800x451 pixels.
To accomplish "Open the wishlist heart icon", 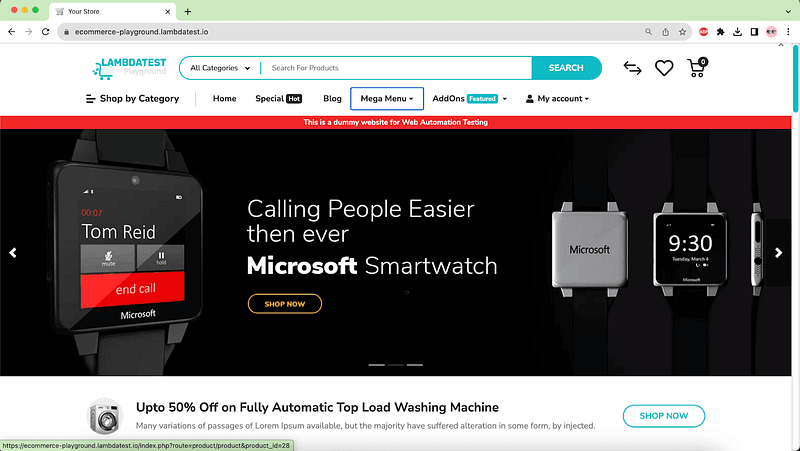I will click(664, 68).
